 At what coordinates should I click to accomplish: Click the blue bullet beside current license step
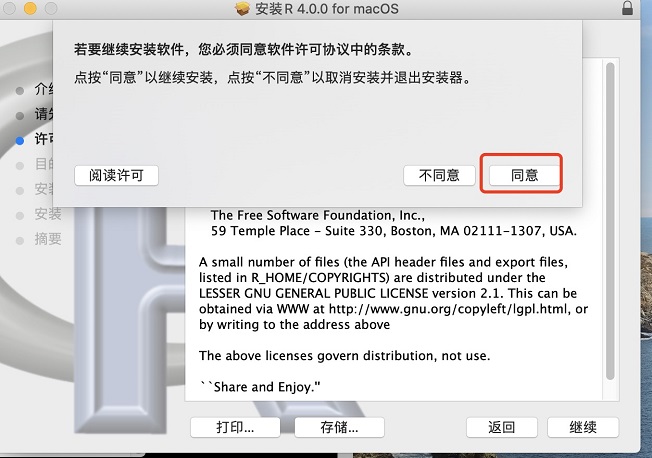click(x=20, y=141)
